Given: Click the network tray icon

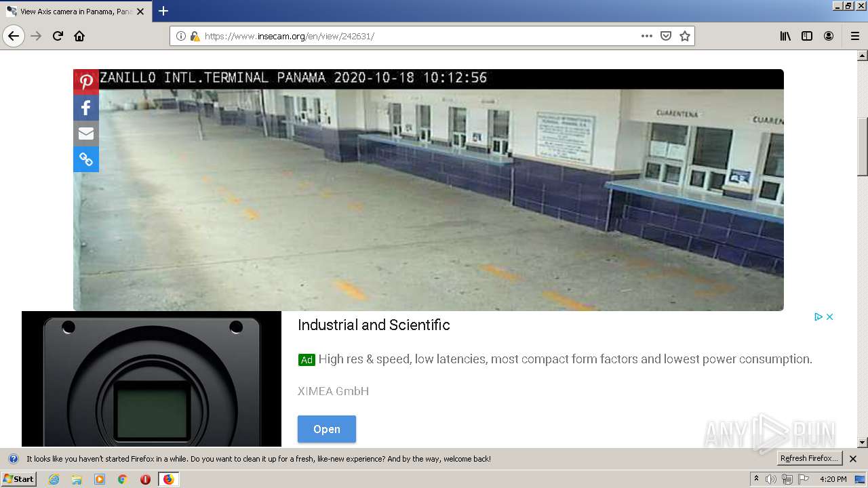Looking at the screenshot, I should point(787,479).
